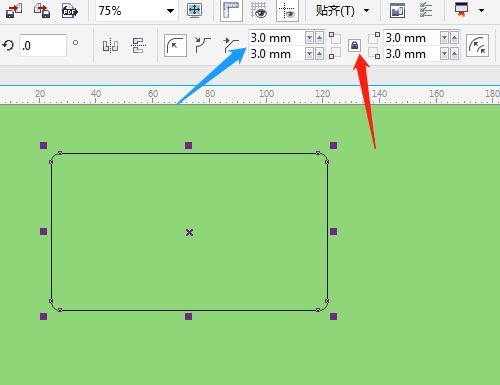Click the Welcome screen icon
Screen dimensions: 500x385
point(397,10)
